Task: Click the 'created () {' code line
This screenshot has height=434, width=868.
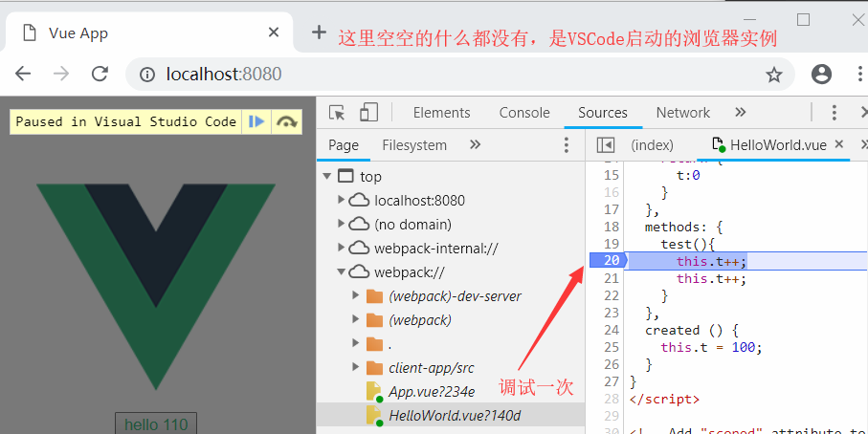Action: (691, 330)
